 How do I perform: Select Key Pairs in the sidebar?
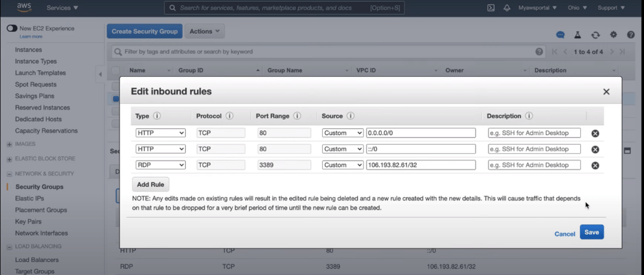point(27,222)
